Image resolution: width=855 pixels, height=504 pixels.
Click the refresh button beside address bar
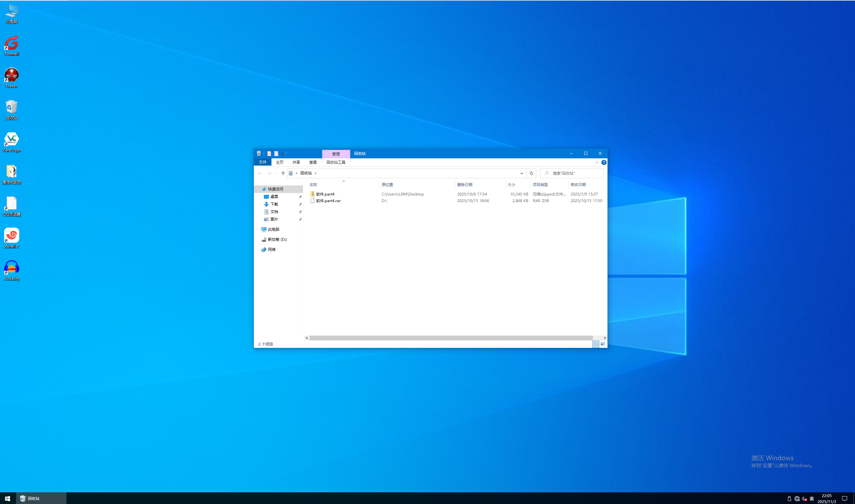tap(531, 173)
